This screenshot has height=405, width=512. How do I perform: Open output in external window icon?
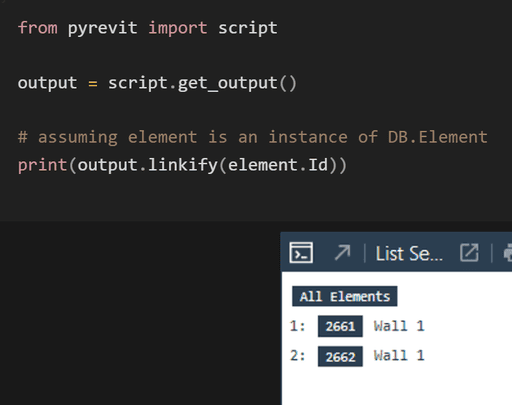(469, 253)
